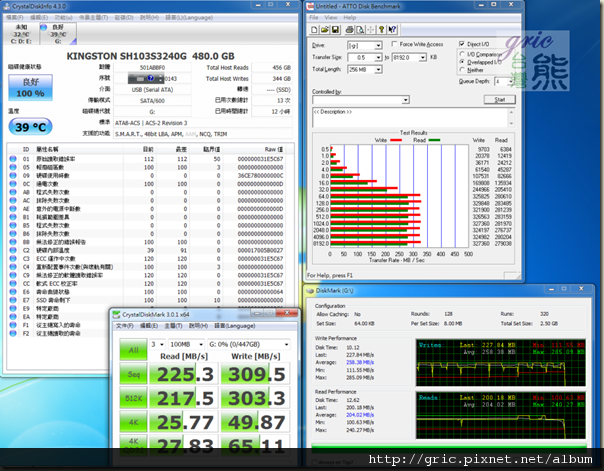Click the help icon overlay on serial number
Screen dimensions: 604x471
(151, 78)
